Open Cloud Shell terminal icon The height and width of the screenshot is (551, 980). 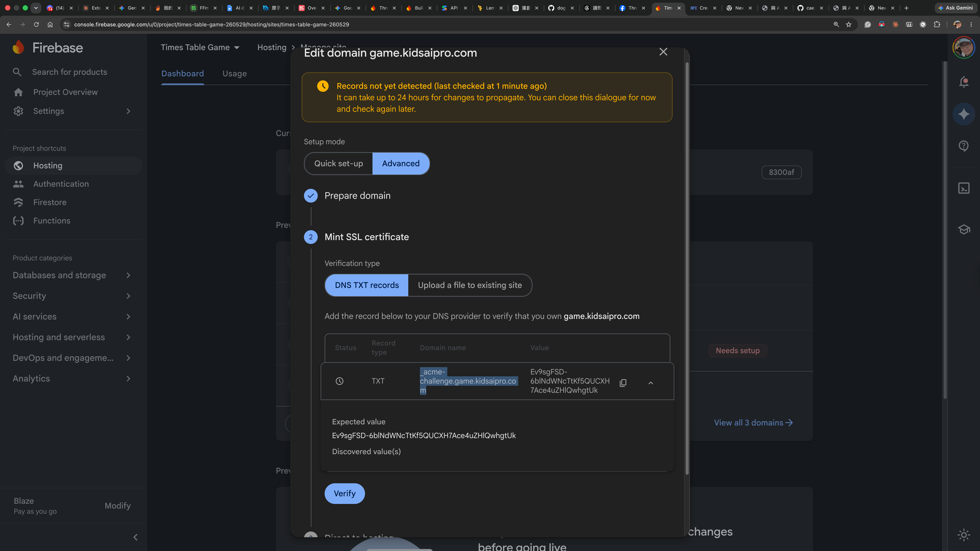point(964,188)
